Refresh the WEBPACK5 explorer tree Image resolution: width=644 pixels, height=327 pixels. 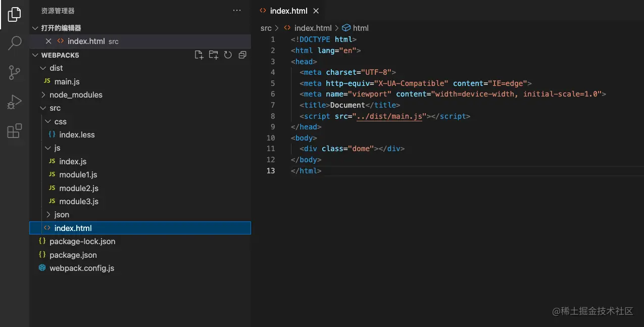228,55
